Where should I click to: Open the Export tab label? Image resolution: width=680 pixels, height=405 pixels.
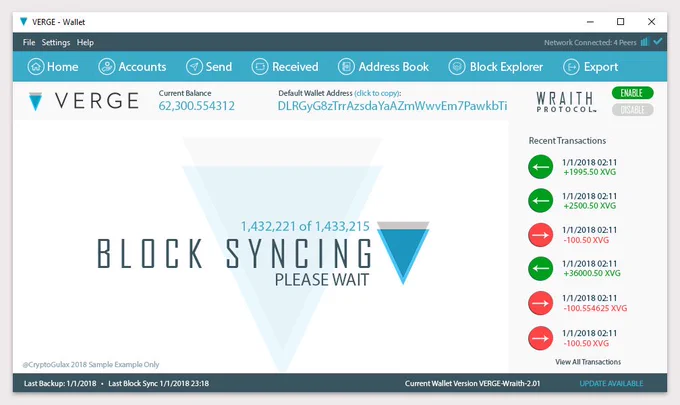tap(601, 67)
